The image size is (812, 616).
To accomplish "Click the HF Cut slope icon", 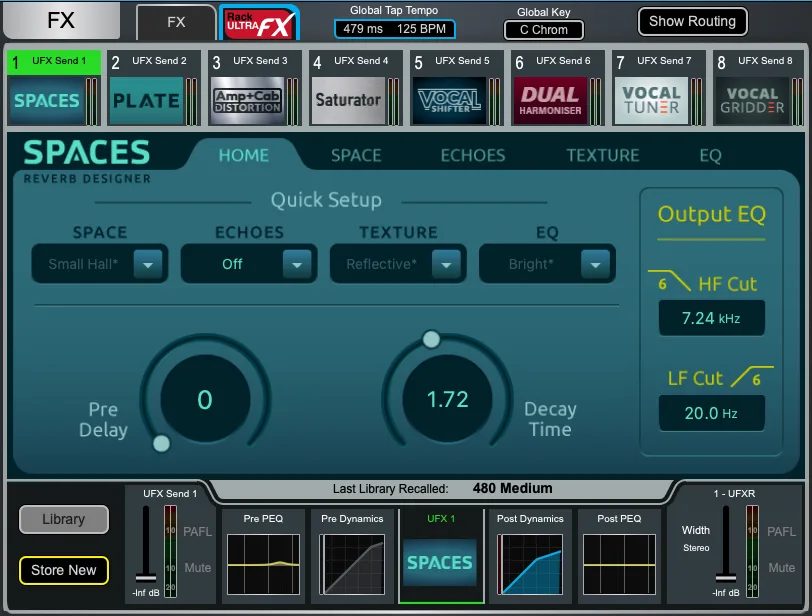I will [x=669, y=281].
